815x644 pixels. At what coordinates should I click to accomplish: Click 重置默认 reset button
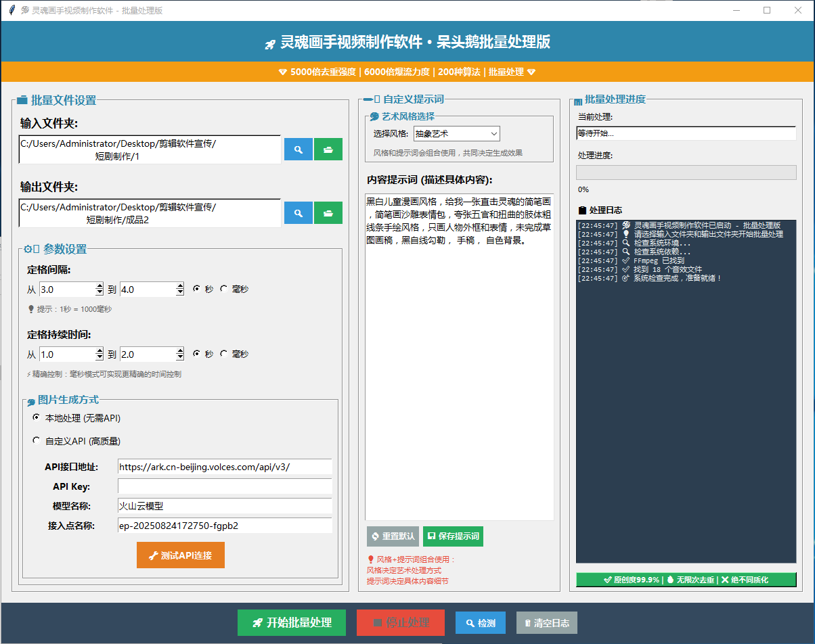click(393, 536)
